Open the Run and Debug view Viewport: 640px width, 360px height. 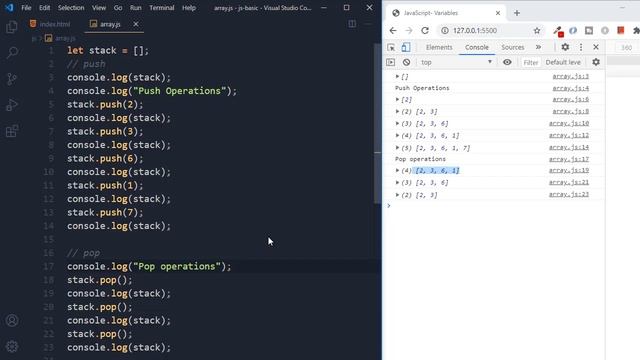click(12, 105)
